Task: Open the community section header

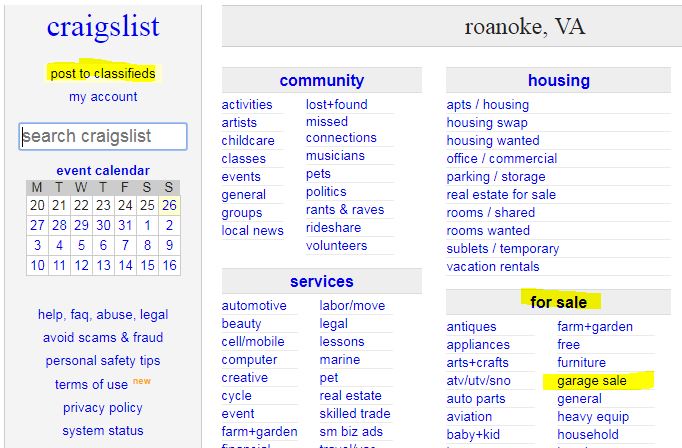Action: pyautogui.click(x=321, y=80)
